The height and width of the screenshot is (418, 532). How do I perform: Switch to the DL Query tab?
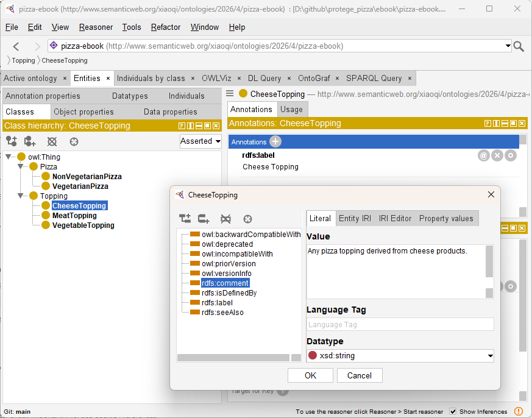pyautogui.click(x=264, y=79)
